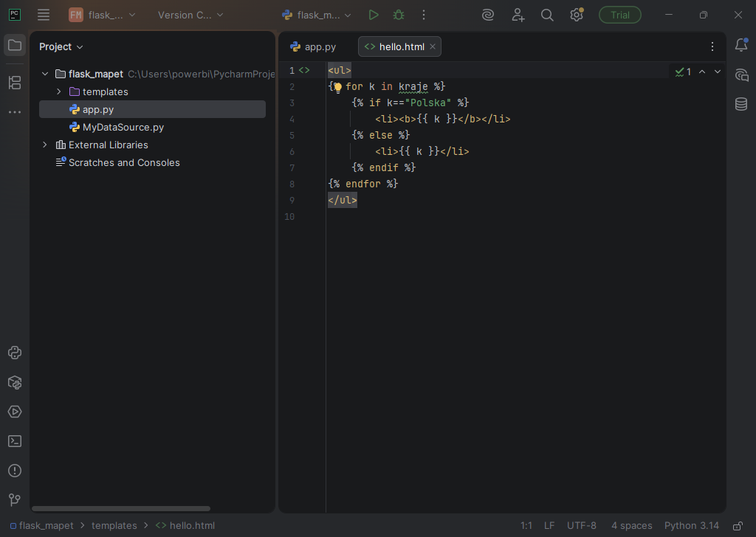Click the HTML tag gutter icon on line 1

pyautogui.click(x=304, y=70)
